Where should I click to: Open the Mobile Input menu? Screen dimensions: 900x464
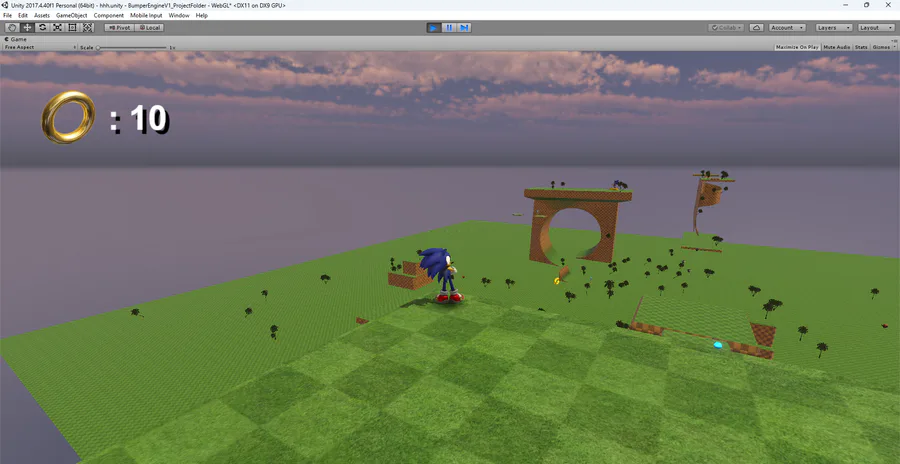(x=146, y=16)
